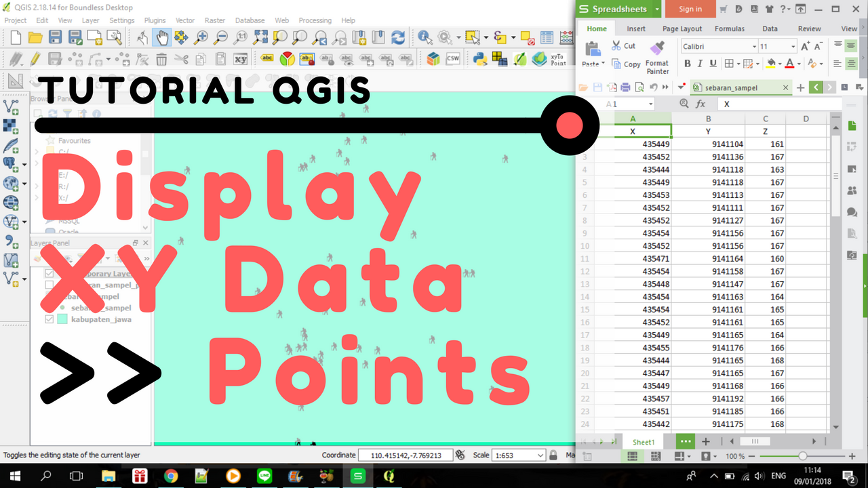Click the Underline U icon in Spreadsheets
Image resolution: width=868 pixels, height=488 pixels.
(x=713, y=64)
